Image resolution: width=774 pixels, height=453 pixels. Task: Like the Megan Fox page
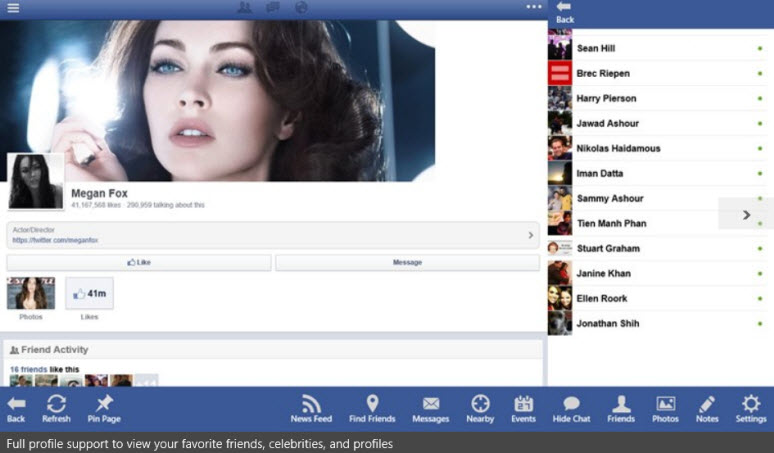point(139,263)
